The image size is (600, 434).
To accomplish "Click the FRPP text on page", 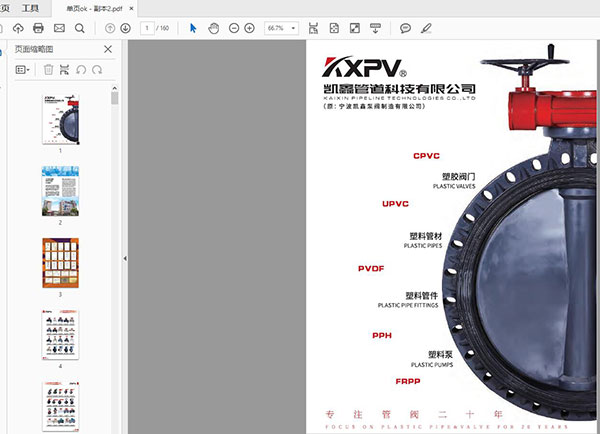I will click(x=408, y=381).
